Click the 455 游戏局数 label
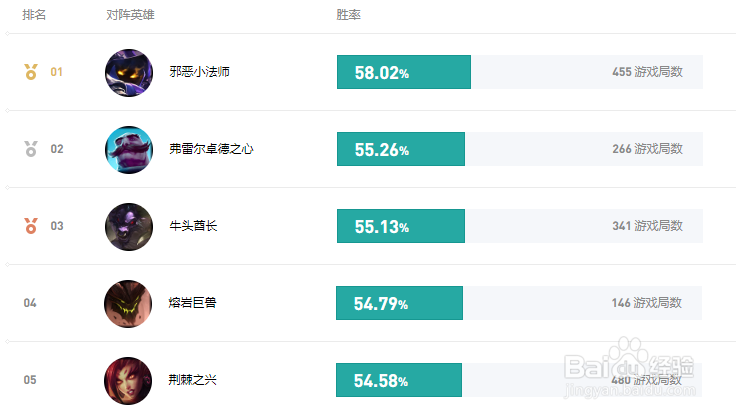The image size is (736, 415). pyautogui.click(x=647, y=72)
